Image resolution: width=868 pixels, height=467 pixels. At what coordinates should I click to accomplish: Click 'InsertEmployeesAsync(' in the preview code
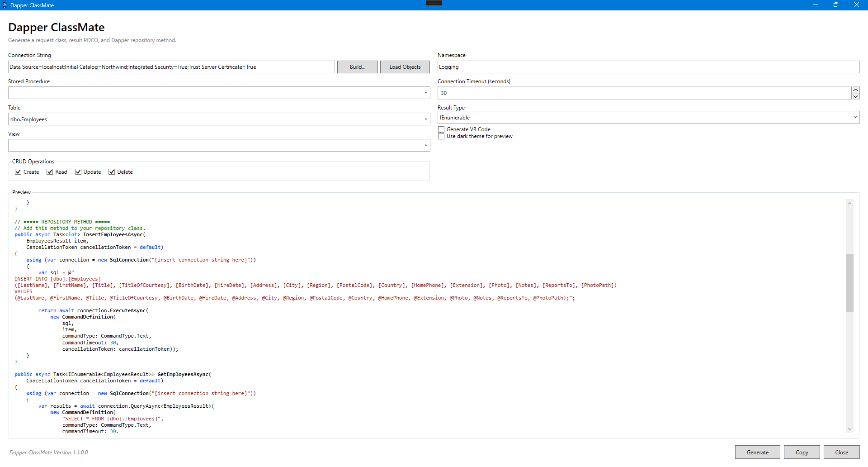114,234
